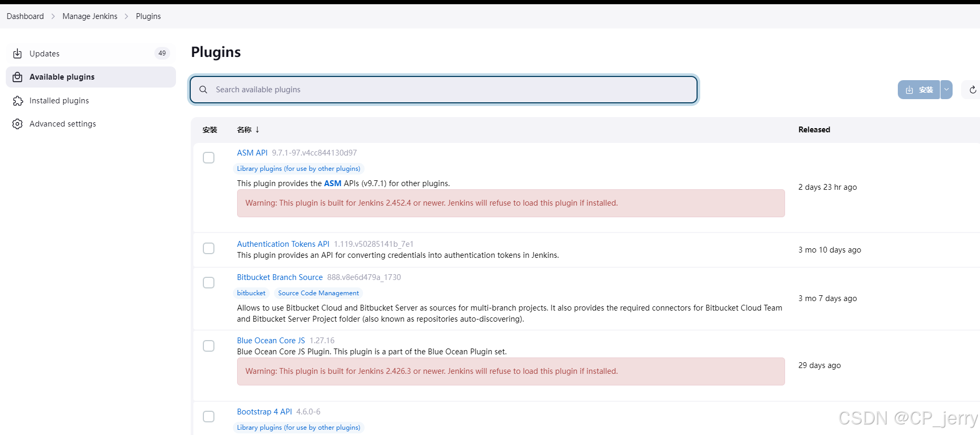980x435 pixels.
Task: Click the chevron after Dashboard breadcrumb
Action: (x=53, y=16)
